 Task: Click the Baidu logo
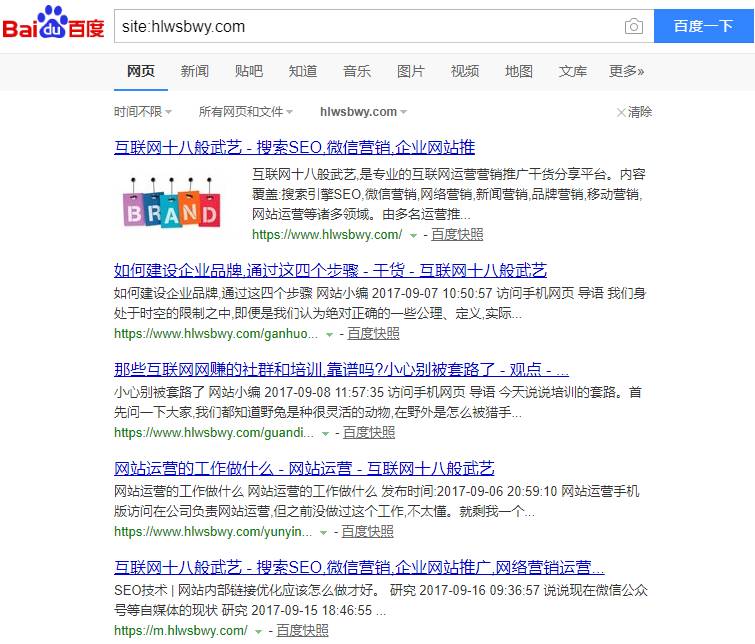[x=53, y=23]
